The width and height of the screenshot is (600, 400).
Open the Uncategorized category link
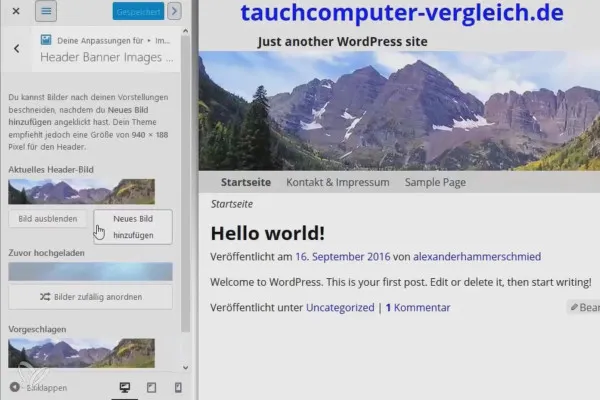click(x=340, y=307)
